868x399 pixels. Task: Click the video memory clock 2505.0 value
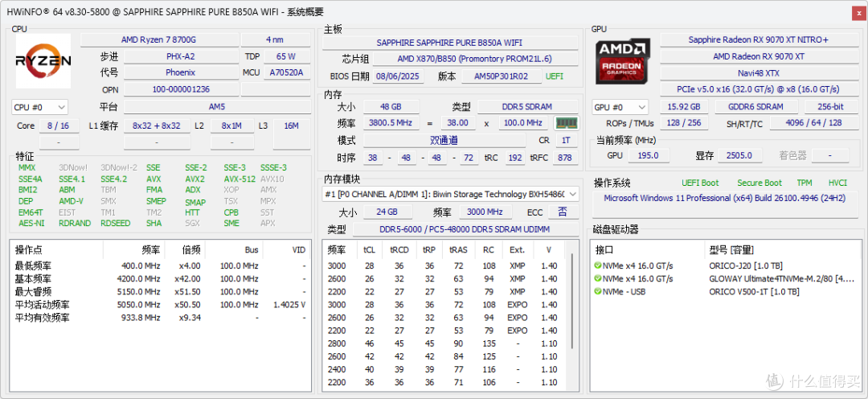pos(739,156)
